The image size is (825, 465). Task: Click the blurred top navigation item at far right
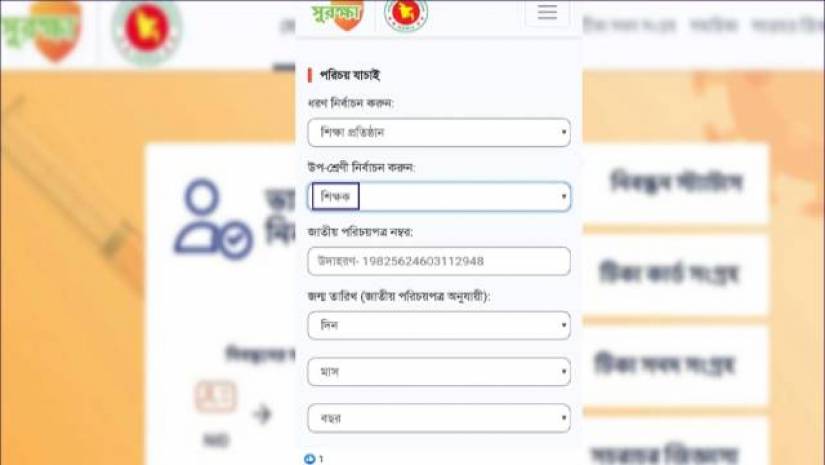(788, 25)
